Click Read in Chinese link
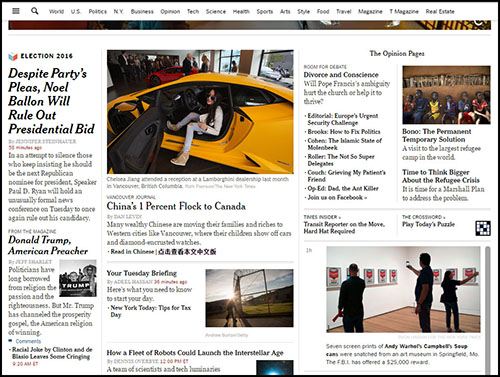This screenshot has width=500, height=377. tap(132, 251)
